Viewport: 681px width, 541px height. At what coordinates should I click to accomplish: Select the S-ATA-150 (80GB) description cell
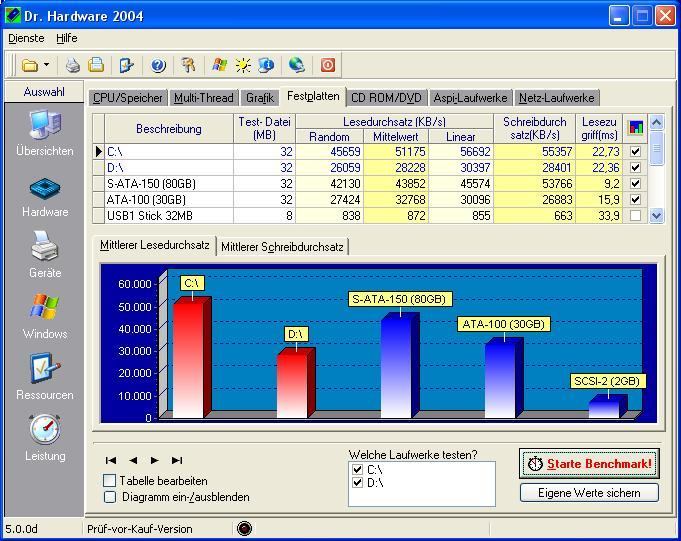(x=169, y=184)
